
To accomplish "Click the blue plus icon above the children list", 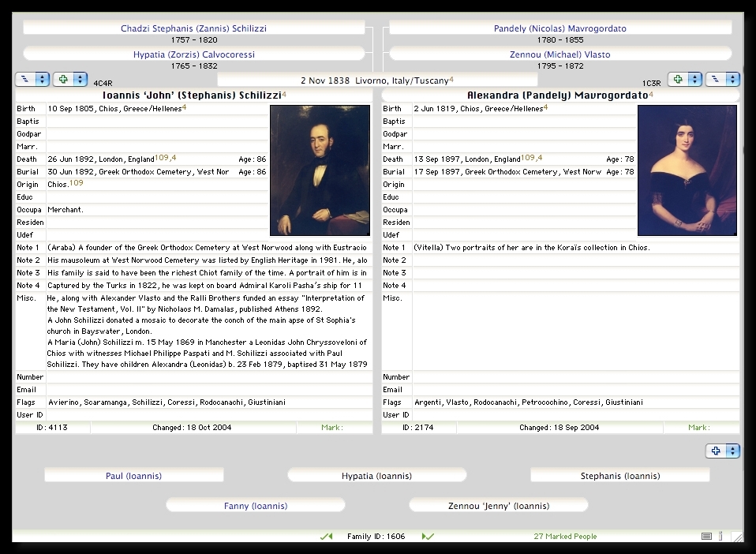I will point(717,451).
